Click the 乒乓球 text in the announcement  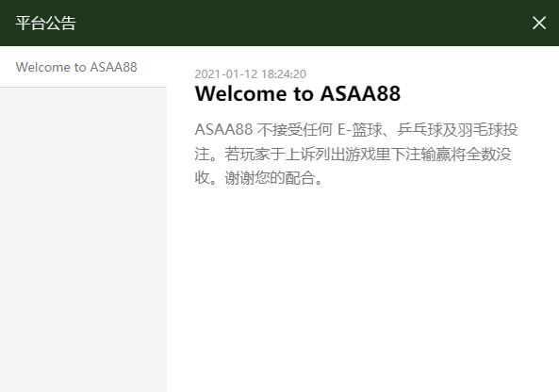[420, 130]
